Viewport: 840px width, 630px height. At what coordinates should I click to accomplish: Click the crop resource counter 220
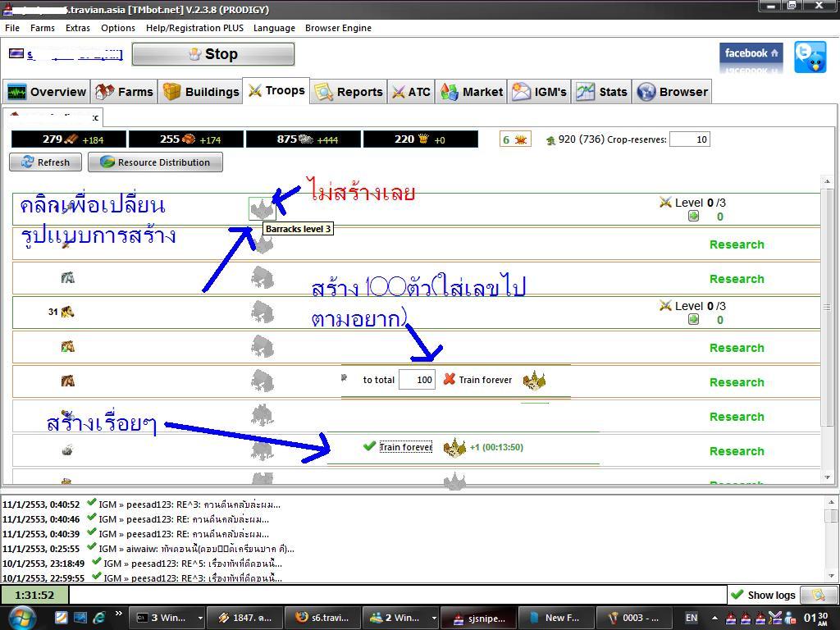(421, 139)
